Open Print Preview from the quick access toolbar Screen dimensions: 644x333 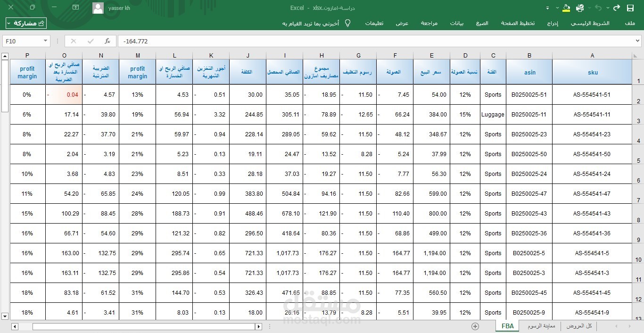[579, 8]
